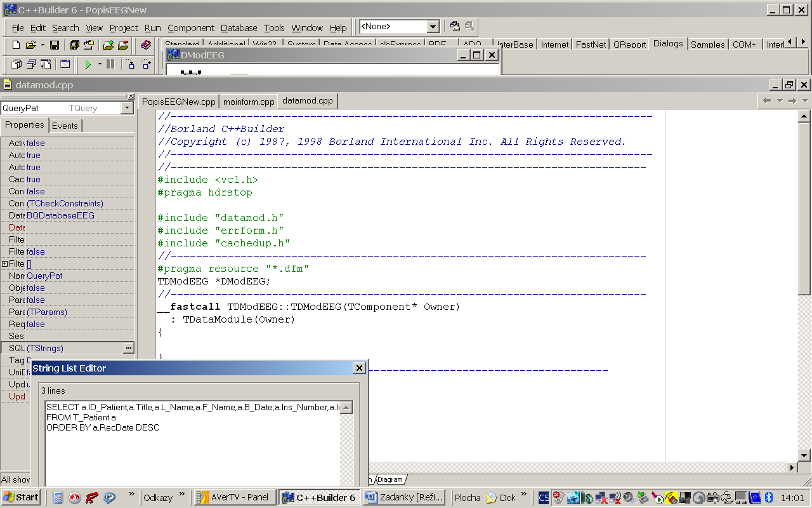
Task: Open the Search menu
Action: [x=65, y=28]
